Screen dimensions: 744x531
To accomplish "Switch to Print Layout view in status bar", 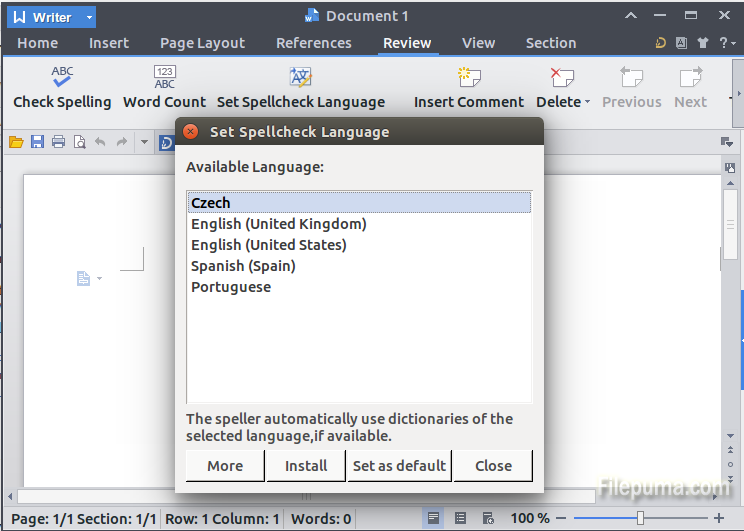I will point(433,518).
